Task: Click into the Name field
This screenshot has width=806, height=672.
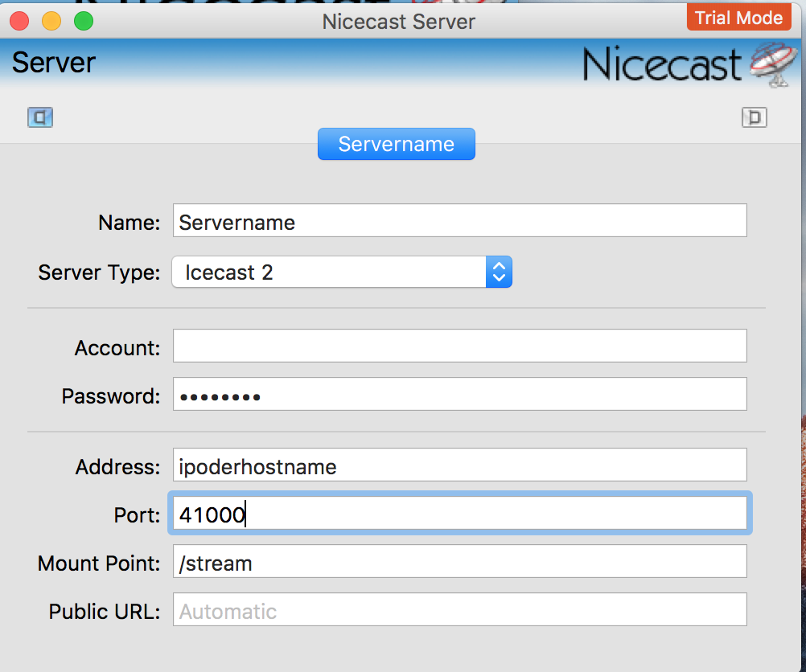Action: [x=459, y=220]
